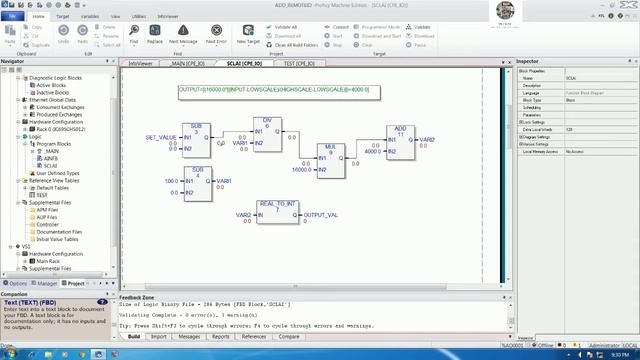Select the MUL 9 block in diagram
Viewport: 640px width, 360px height.
tap(331, 160)
